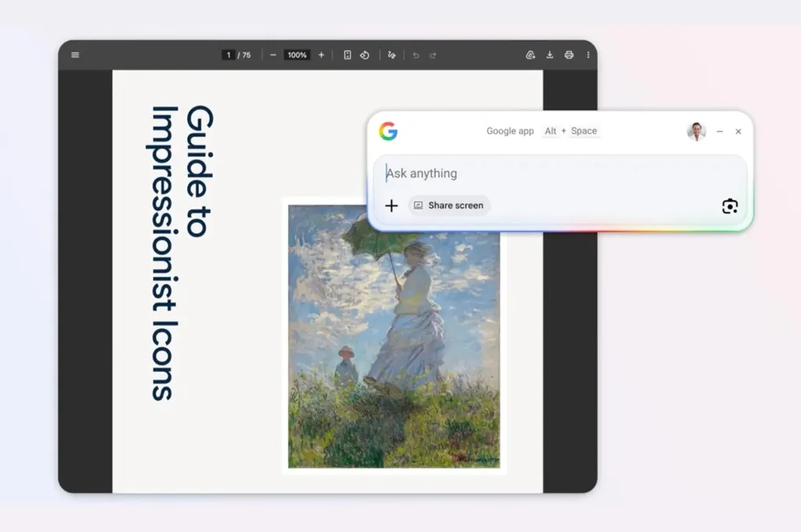Undo the last annotation
Screen dimensions: 801x532
point(416,55)
